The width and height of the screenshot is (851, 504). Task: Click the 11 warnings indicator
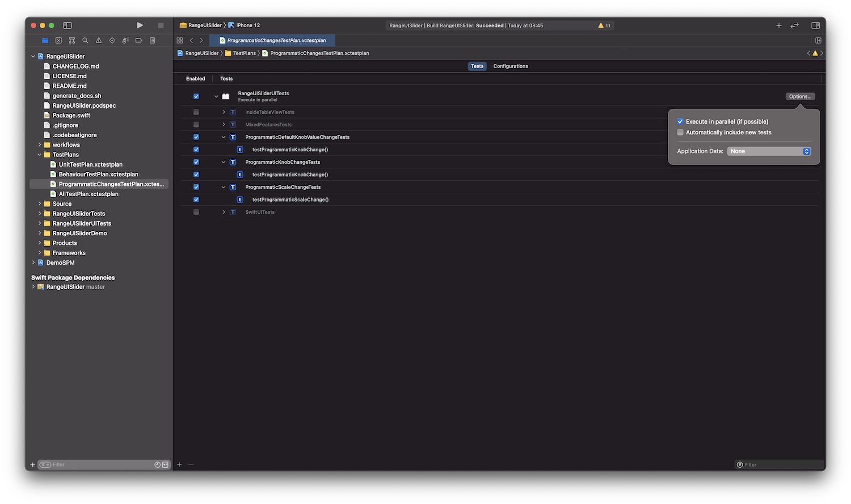coord(604,26)
